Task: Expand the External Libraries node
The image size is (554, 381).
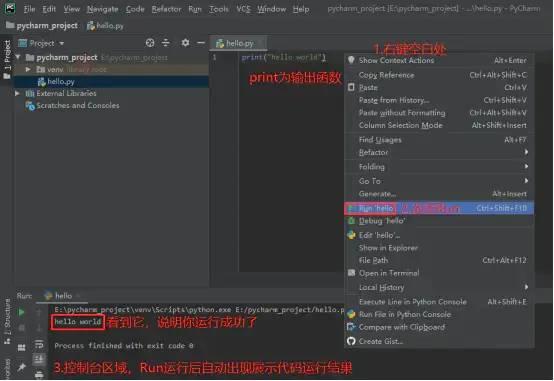Action: click(17, 93)
